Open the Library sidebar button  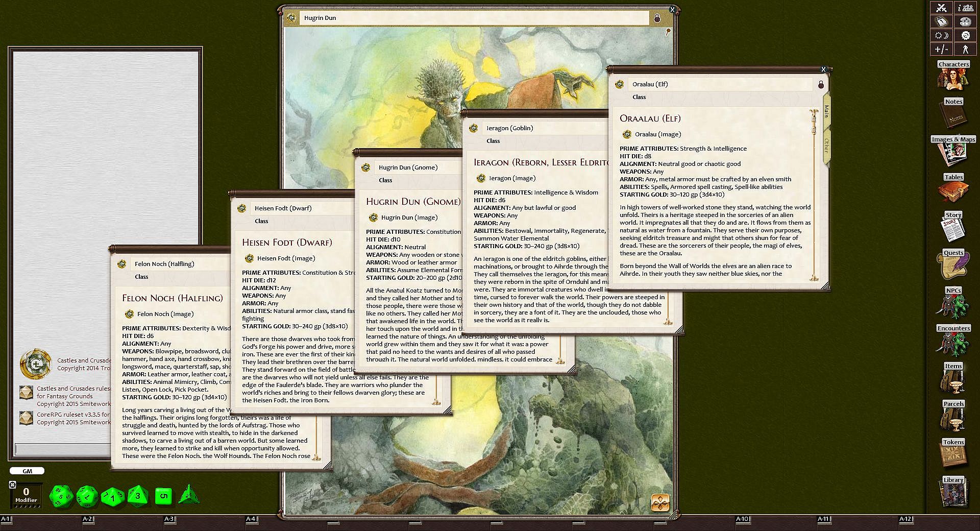(x=953, y=491)
